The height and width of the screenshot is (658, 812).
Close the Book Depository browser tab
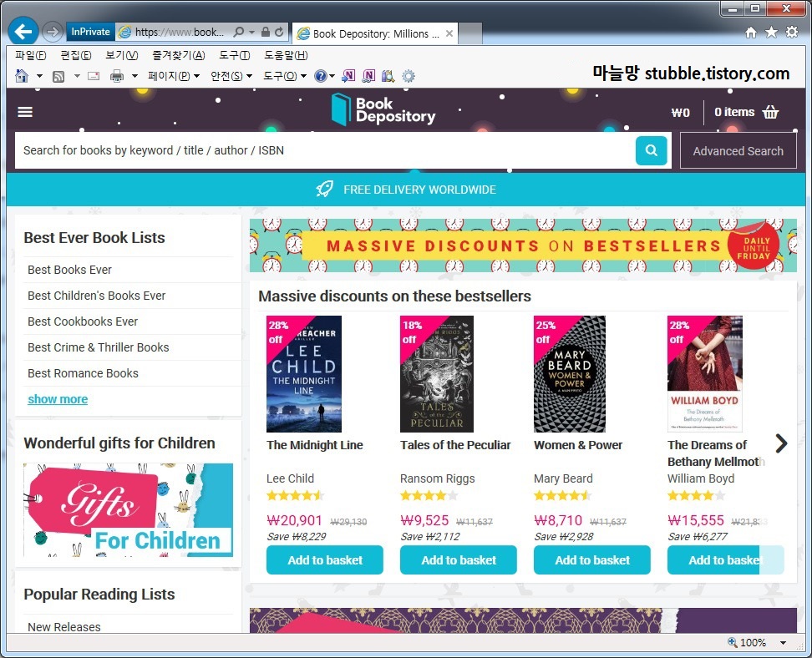tap(449, 33)
